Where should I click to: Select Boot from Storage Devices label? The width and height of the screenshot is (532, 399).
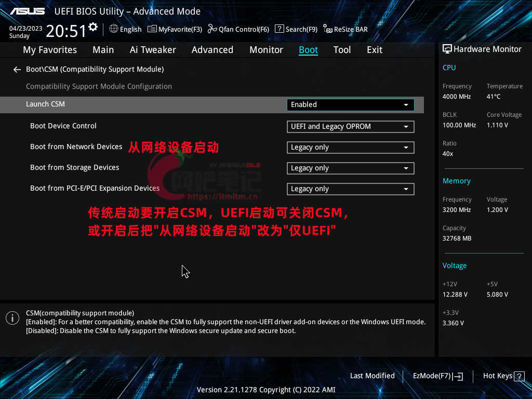[x=75, y=168]
